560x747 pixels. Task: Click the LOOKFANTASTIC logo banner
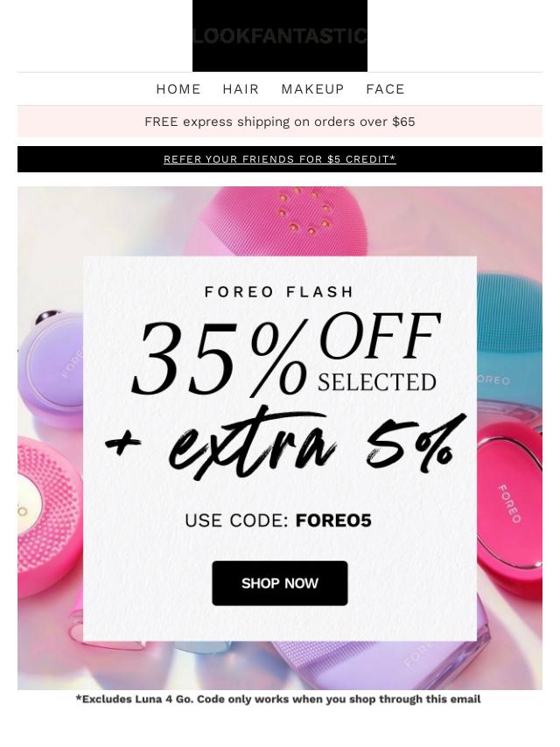click(280, 36)
